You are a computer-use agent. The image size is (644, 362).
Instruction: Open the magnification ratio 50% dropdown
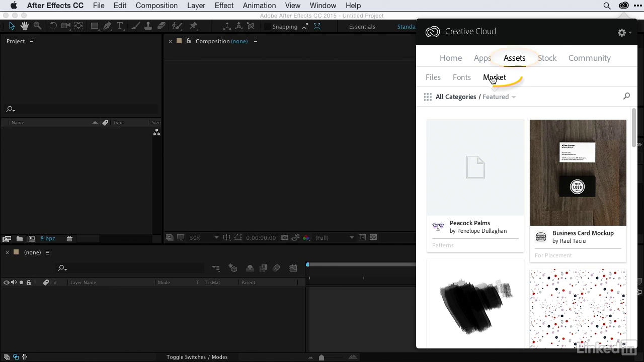pos(204,238)
